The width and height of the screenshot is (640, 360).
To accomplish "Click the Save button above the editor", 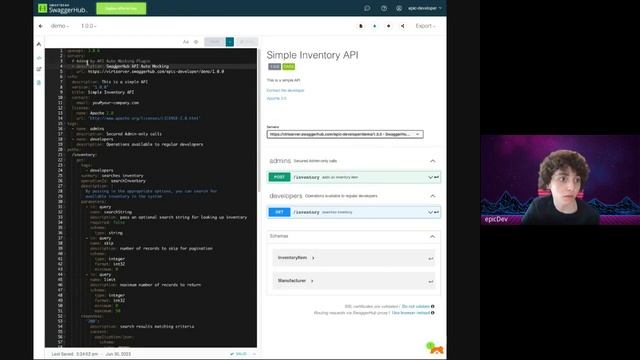I will [215, 42].
